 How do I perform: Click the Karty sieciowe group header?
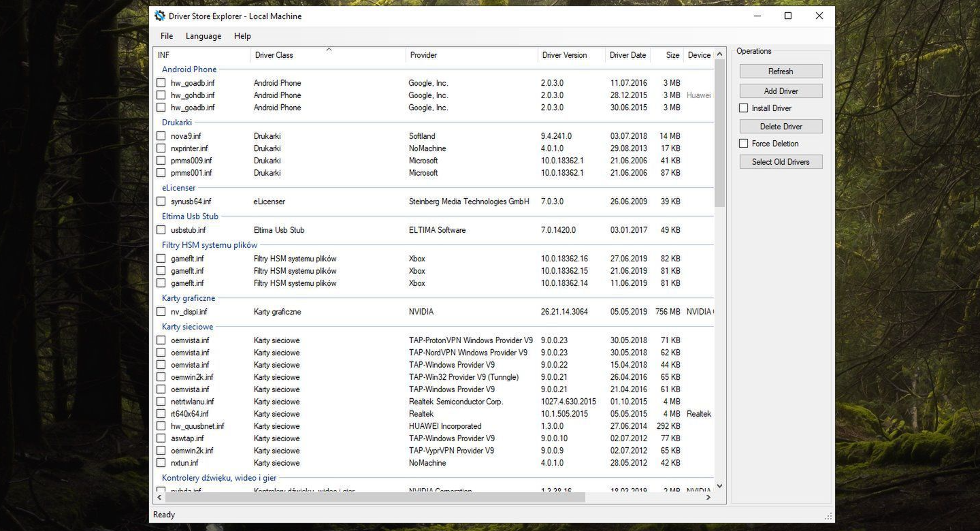coord(187,327)
